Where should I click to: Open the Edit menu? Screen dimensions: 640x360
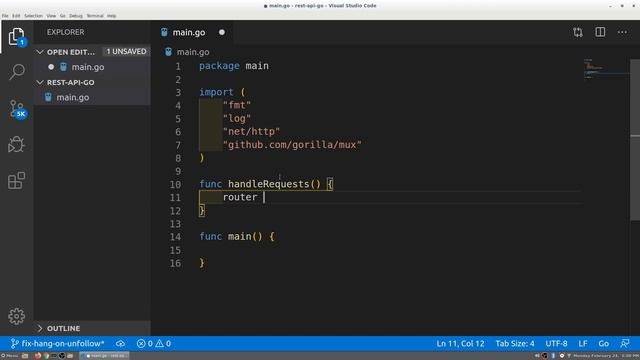(x=16, y=16)
